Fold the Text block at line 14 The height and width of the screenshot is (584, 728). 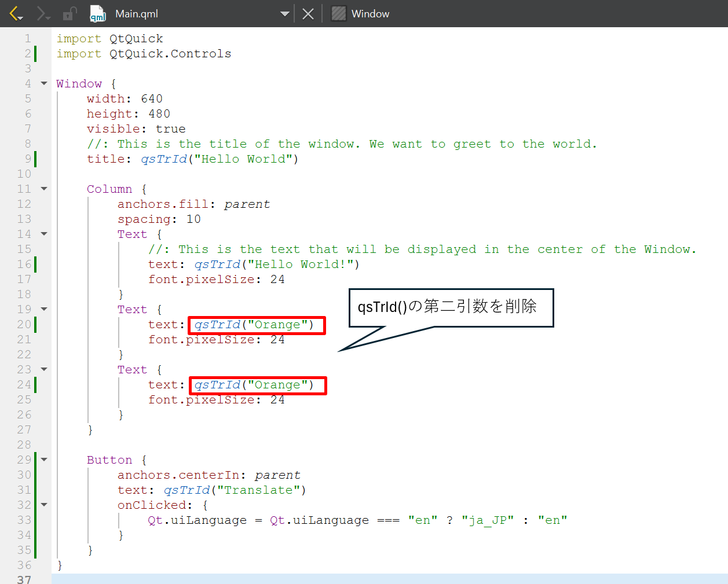44,234
